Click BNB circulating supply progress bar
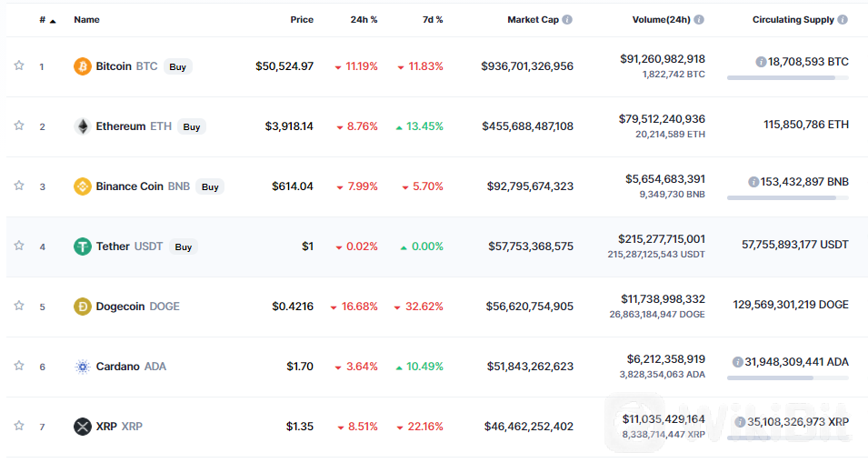The width and height of the screenshot is (868, 473). (788, 197)
